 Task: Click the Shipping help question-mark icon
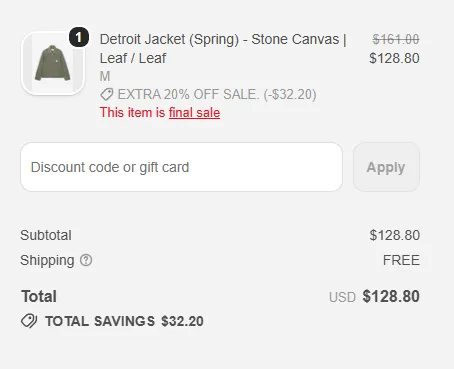(86, 260)
